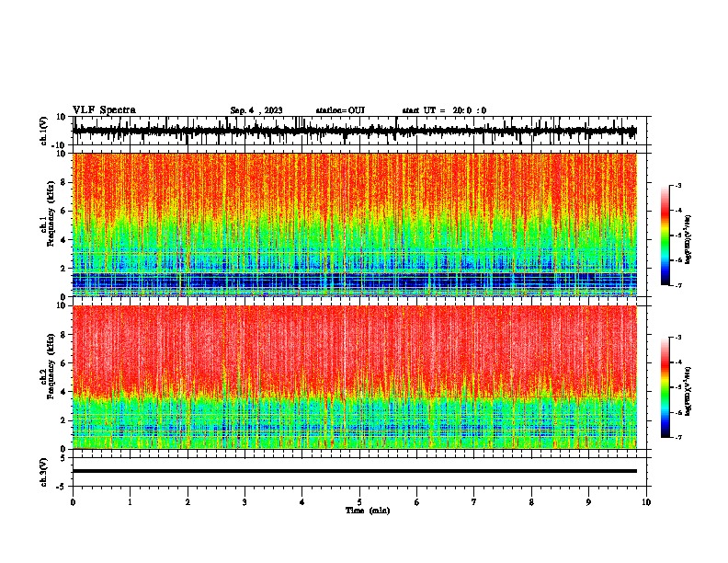Screen dimensions: 728x563
Task: Click the time axis tick label "4"
Action: (301, 502)
